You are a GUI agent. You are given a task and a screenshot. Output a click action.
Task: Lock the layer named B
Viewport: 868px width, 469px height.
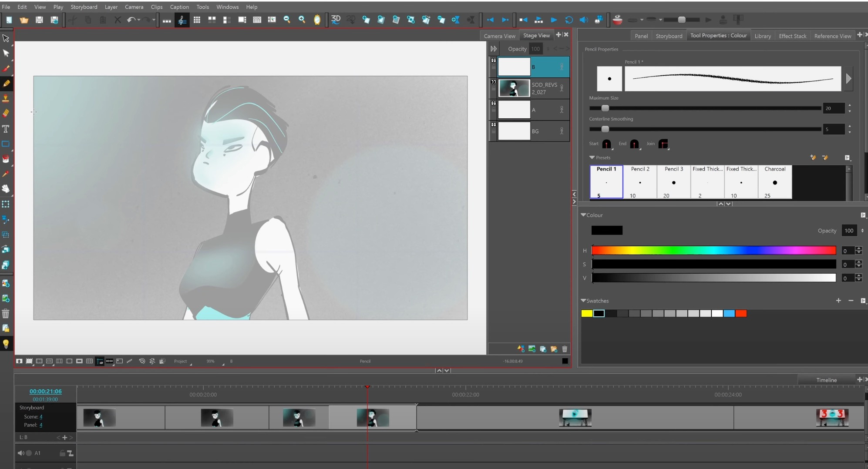point(493,67)
